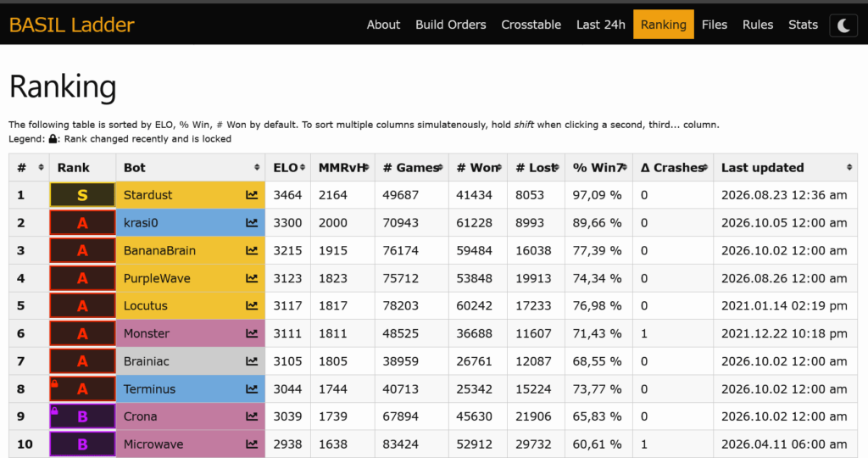
Task: Sort table by % Win7 column
Action: tap(598, 167)
